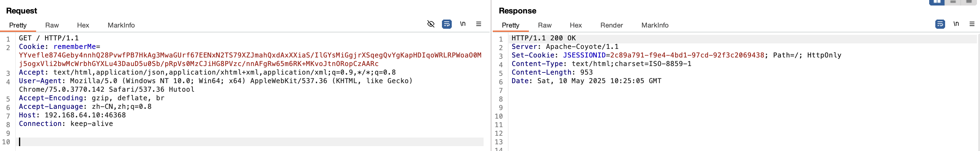This screenshot has width=980, height=151.
Task: Select the side-by-side layout icon
Action: click(x=937, y=2)
